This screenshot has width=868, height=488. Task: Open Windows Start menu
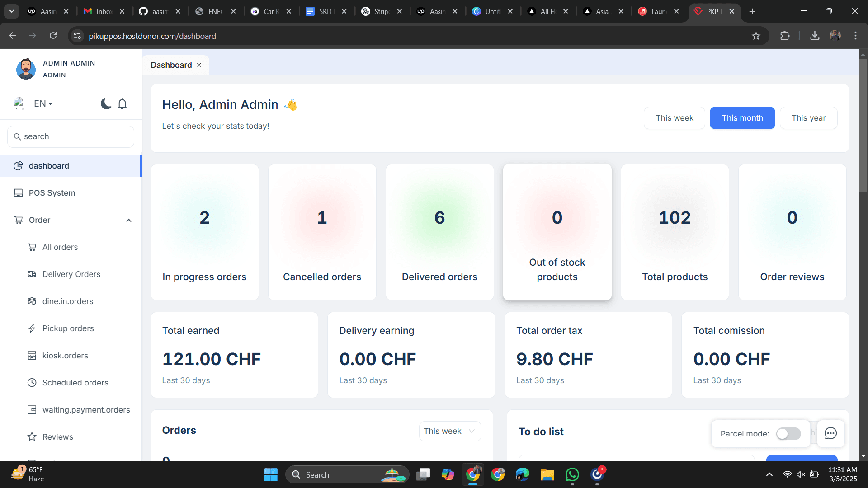[x=271, y=474]
